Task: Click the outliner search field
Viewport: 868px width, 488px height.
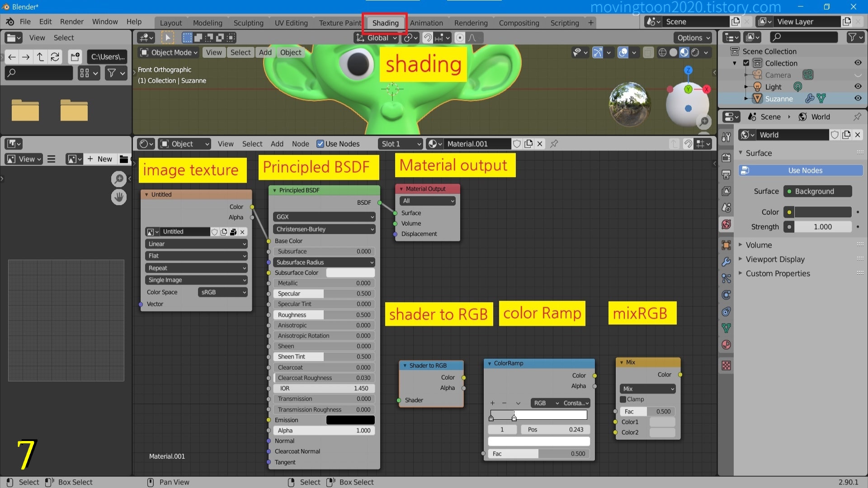Action: [x=804, y=37]
